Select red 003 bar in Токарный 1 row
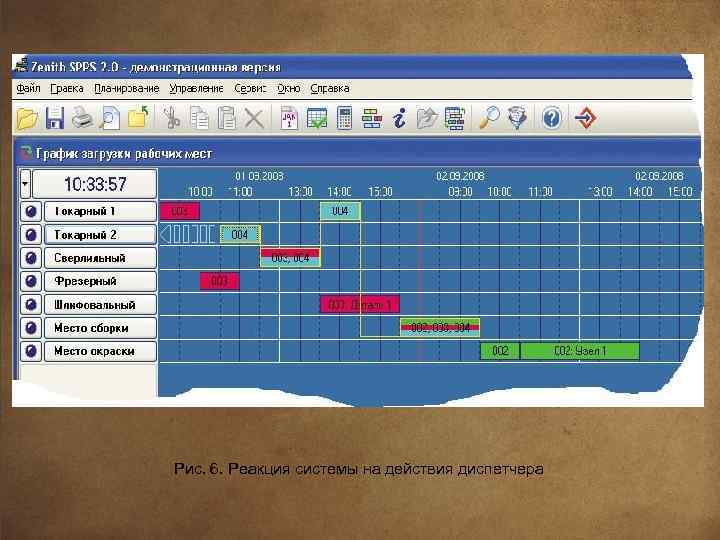 pyautogui.click(x=180, y=211)
